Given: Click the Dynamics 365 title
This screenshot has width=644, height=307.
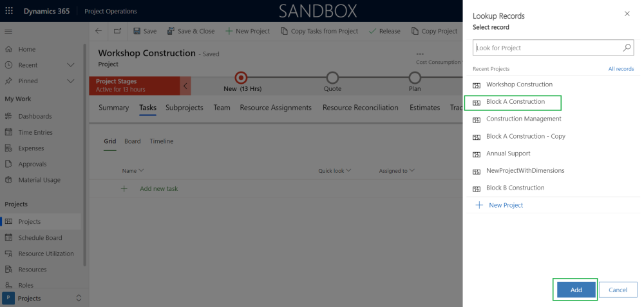Looking at the screenshot, I should (46, 11).
